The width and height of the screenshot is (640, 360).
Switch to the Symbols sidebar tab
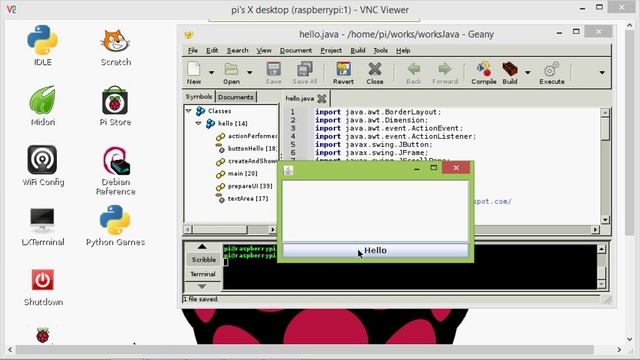[199, 97]
